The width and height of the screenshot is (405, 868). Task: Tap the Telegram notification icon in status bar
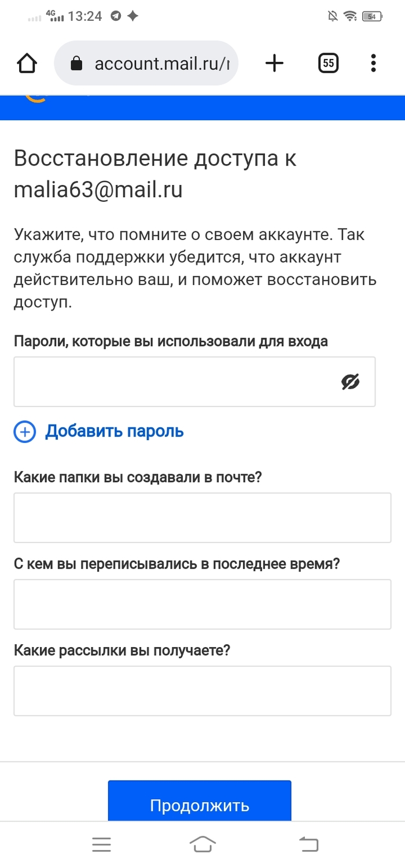click(116, 17)
